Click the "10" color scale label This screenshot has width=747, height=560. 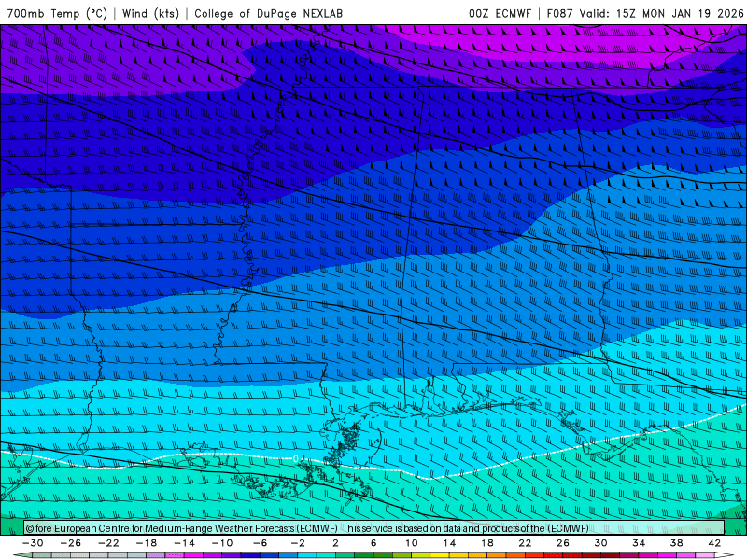[x=412, y=543]
